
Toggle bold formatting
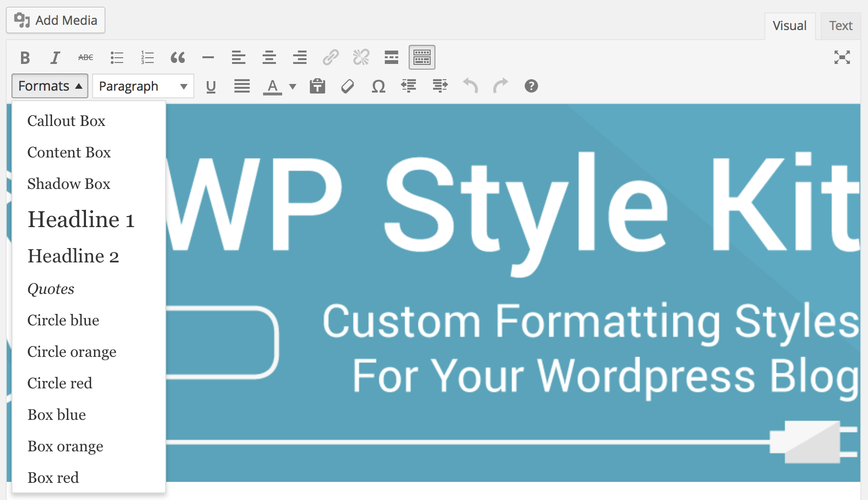(x=25, y=58)
